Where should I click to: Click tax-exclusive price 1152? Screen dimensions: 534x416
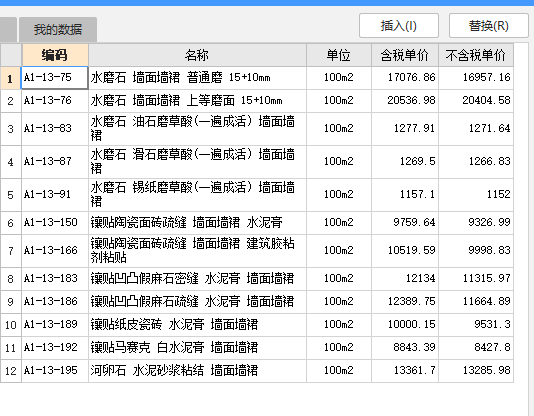(476, 195)
